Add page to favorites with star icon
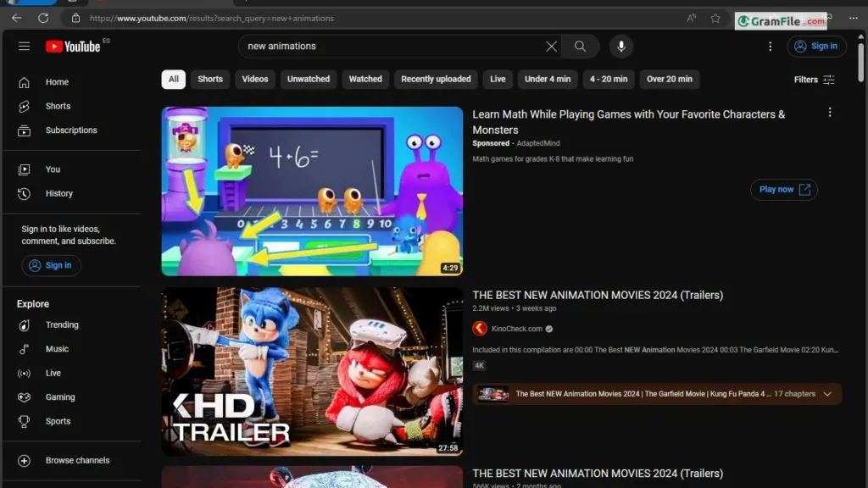The width and height of the screenshot is (868, 488). [x=715, y=19]
